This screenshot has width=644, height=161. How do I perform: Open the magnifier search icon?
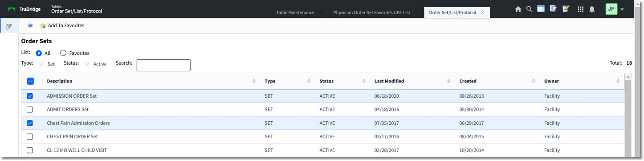click(529, 9)
